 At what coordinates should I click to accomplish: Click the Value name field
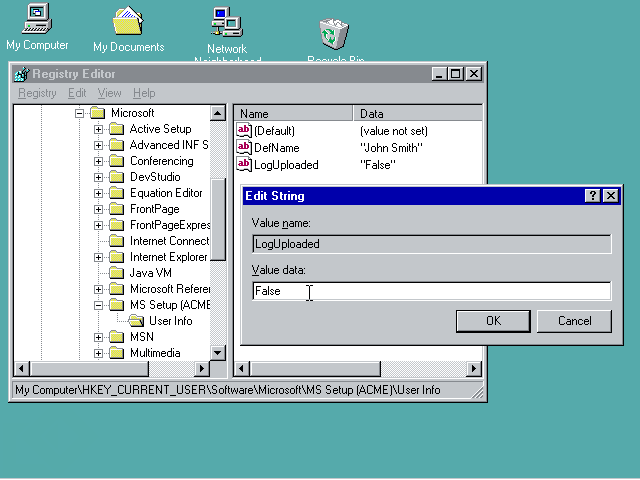pos(432,244)
